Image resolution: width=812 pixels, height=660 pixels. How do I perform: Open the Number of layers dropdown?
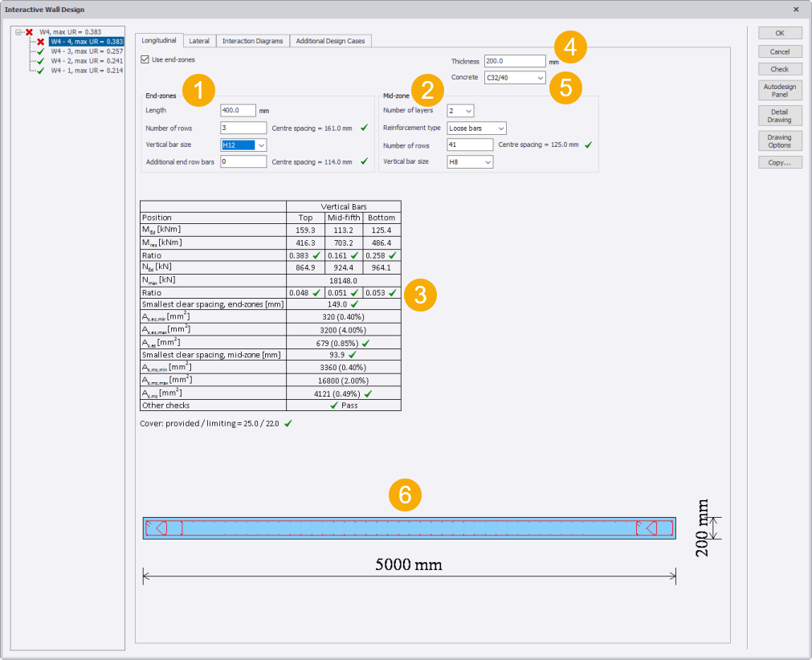[468, 111]
